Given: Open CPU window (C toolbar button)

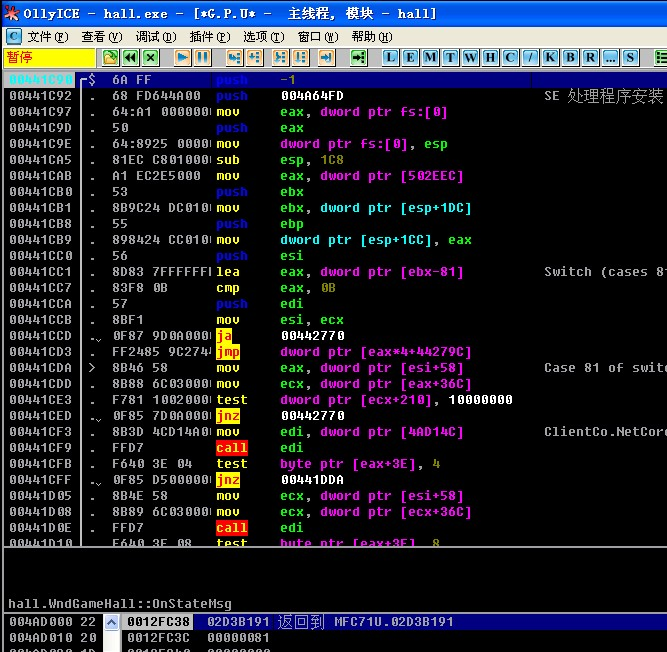Looking at the screenshot, I should pyautogui.click(x=510, y=58).
